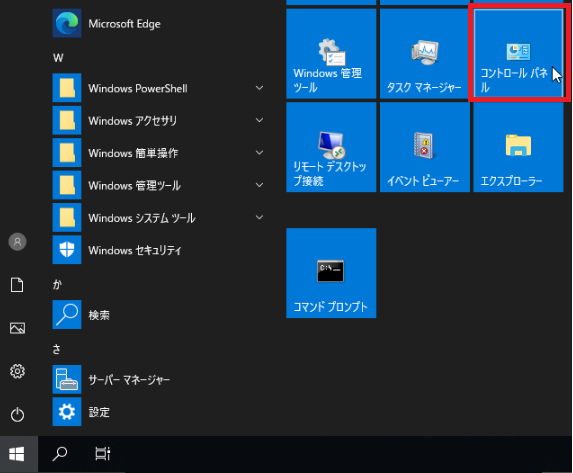Viewport: 573px width, 473px height.
Task: Open the エクスプローラー tile
Action: (518, 147)
